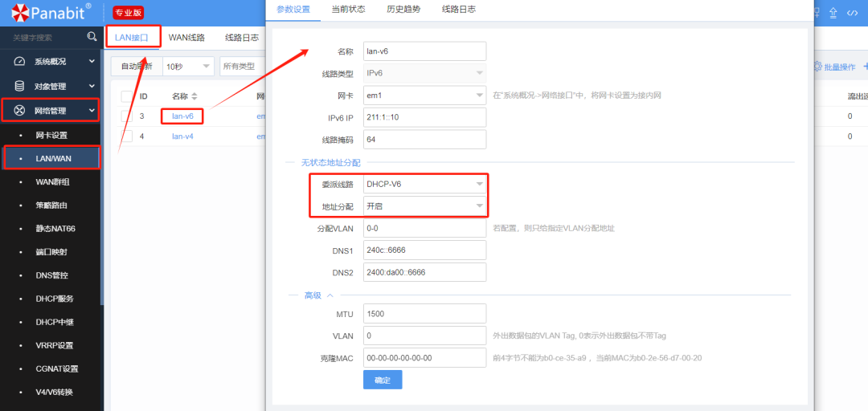Image resolution: width=868 pixels, height=411 pixels.
Task: Open the 10秒 refresh interval dropdown
Action: click(189, 67)
